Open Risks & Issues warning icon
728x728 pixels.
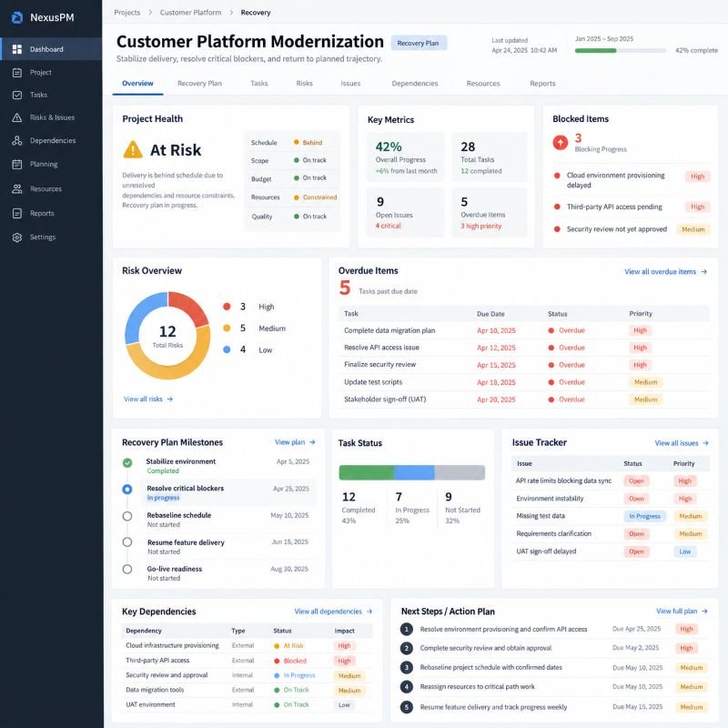coord(17,117)
